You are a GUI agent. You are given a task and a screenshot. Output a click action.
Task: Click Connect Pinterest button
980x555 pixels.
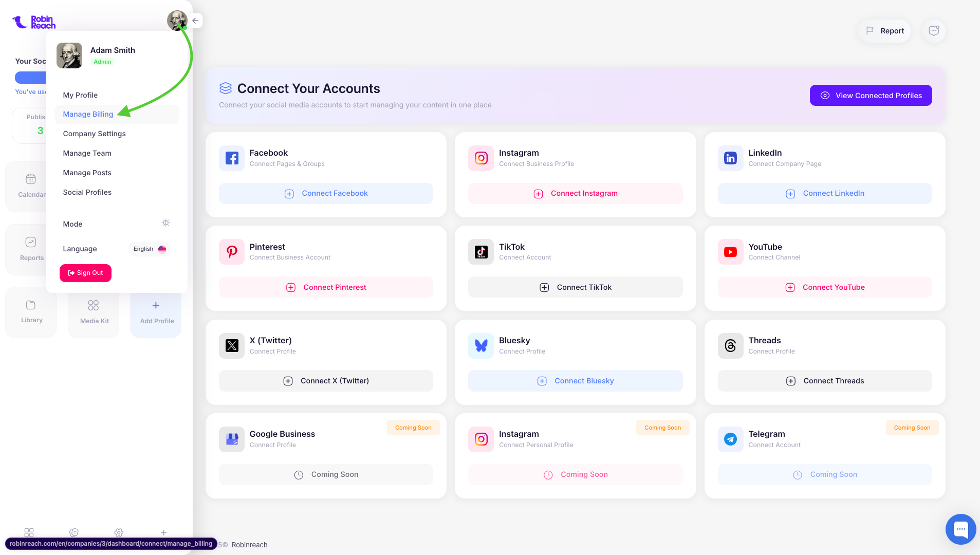point(326,287)
